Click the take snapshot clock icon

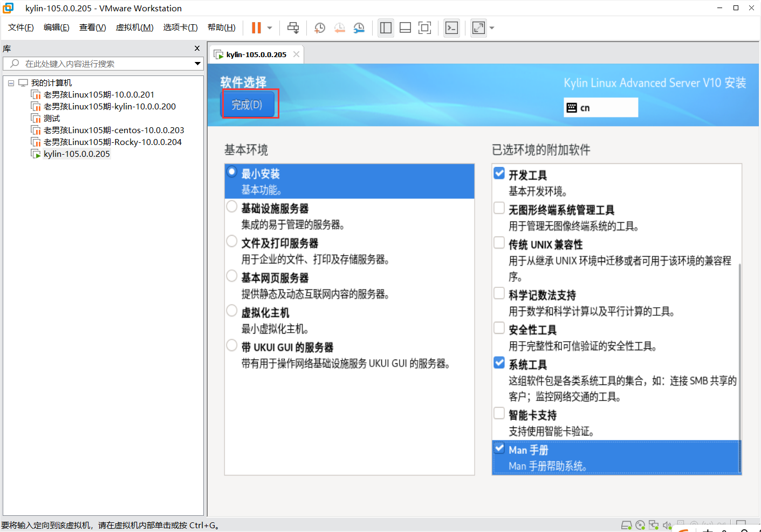[x=320, y=27]
